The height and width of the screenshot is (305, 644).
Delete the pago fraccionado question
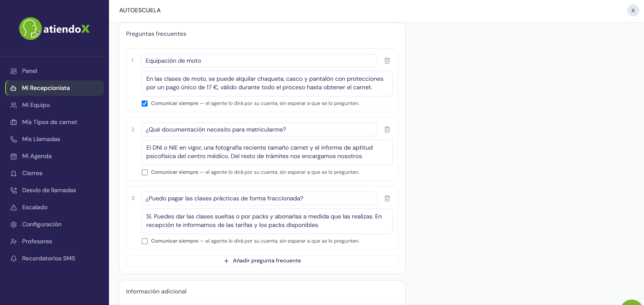(x=387, y=198)
